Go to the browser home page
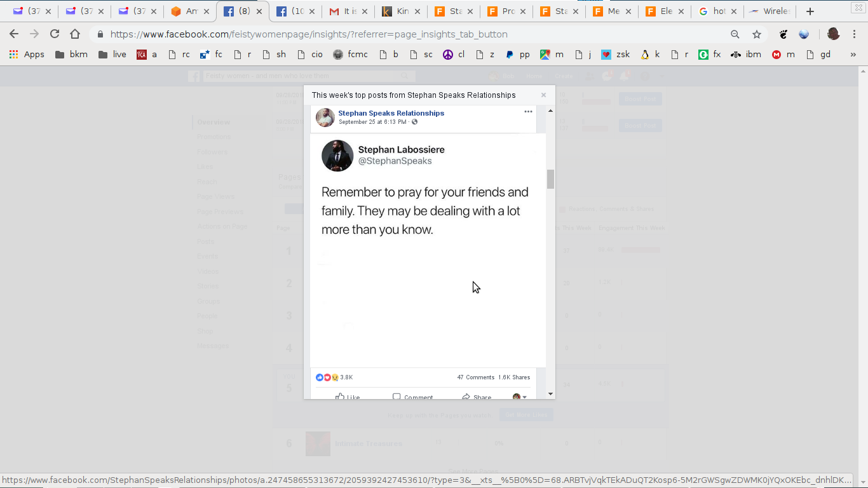 75,34
